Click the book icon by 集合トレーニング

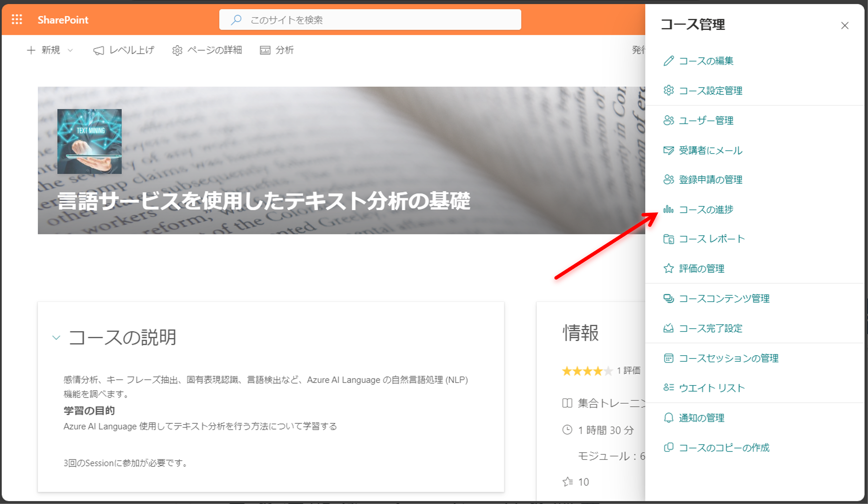567,403
